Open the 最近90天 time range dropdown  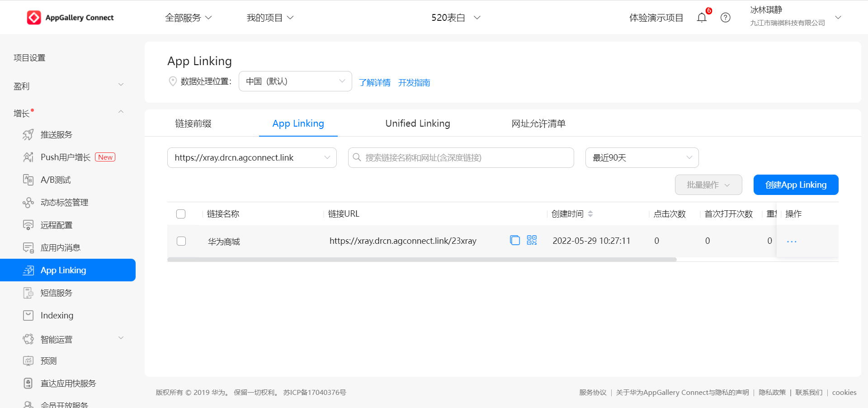pyautogui.click(x=642, y=158)
